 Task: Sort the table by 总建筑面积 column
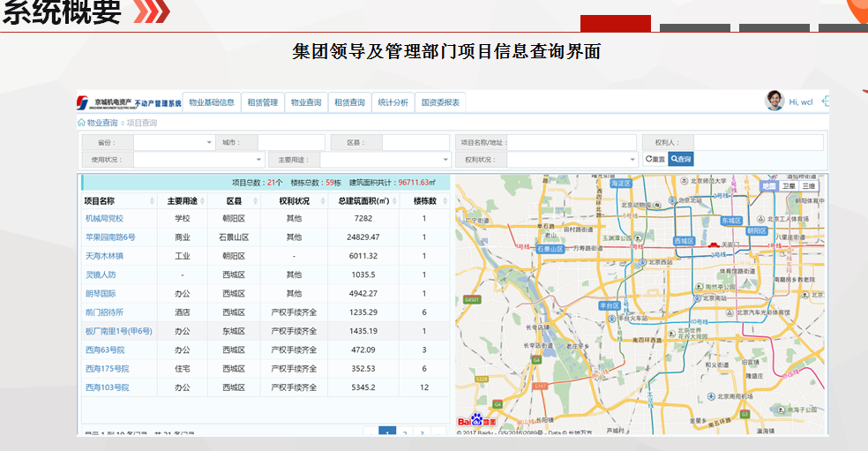[393, 201]
